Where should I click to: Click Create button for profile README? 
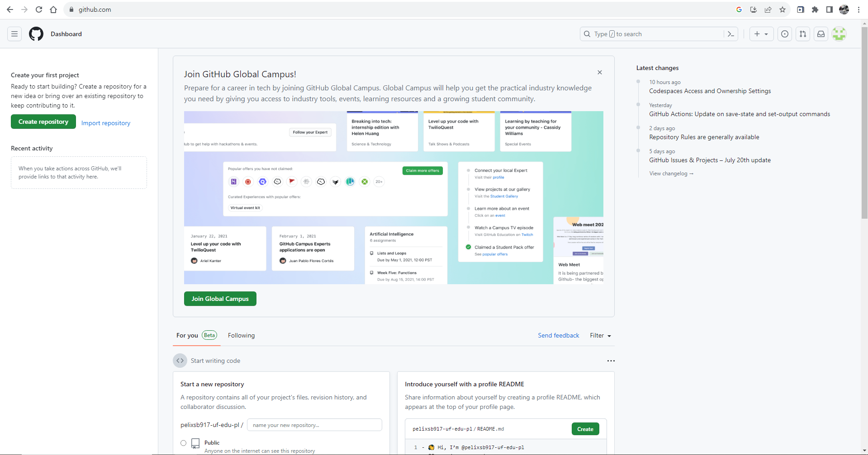coord(585,429)
